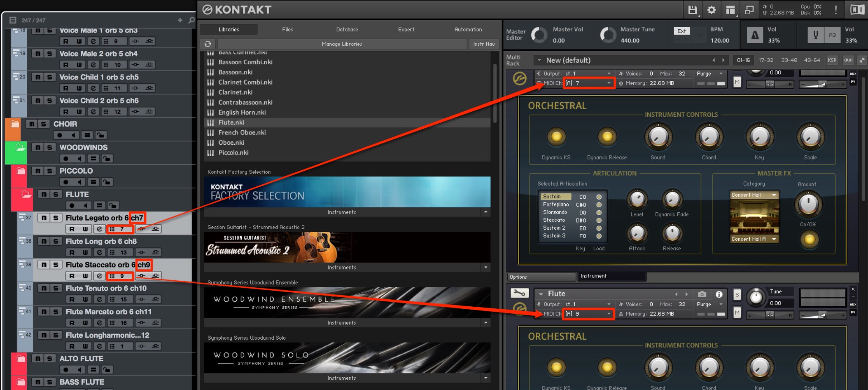Adjust the Master Vol knob

pos(539,35)
